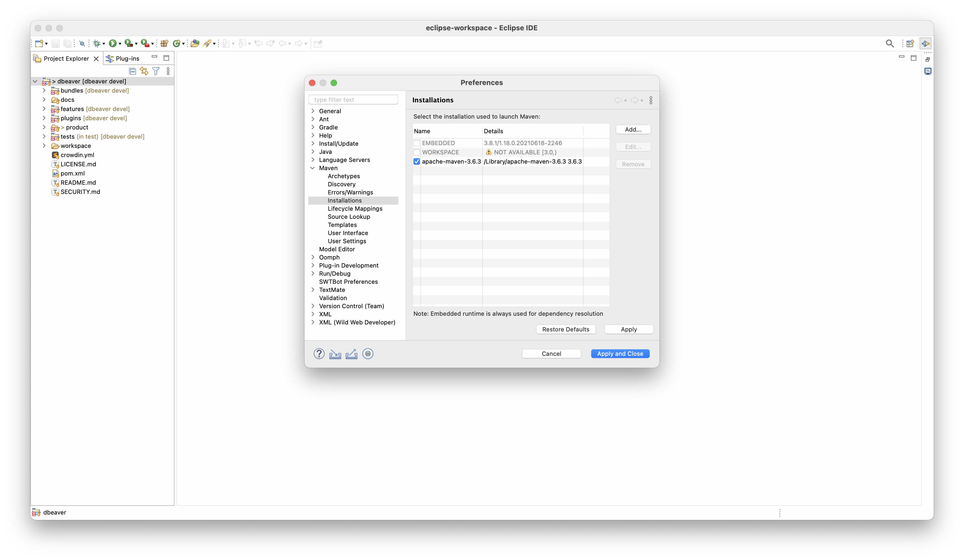
Task: Click the Run with Coverage icon
Action: tap(128, 43)
